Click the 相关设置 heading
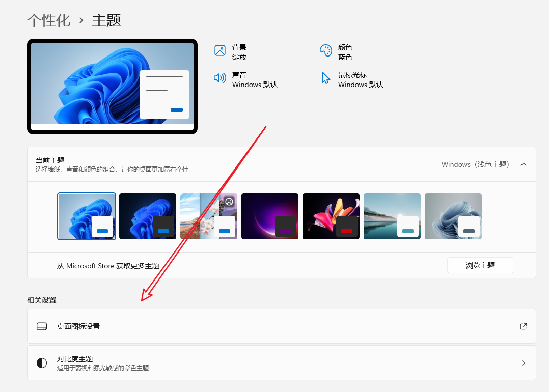This screenshot has height=392, width=549. click(x=42, y=300)
